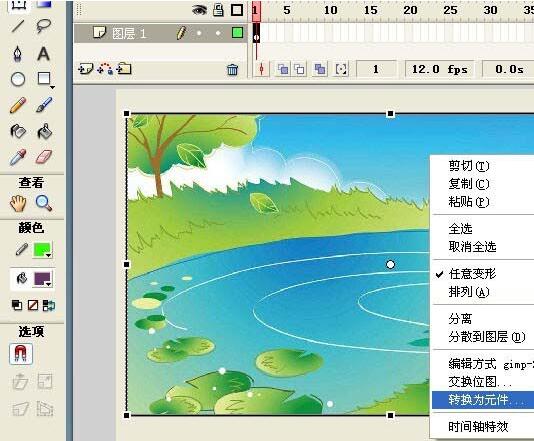Image resolution: width=534 pixels, height=441 pixels.
Task: Select the Line tool
Action: pos(18,26)
